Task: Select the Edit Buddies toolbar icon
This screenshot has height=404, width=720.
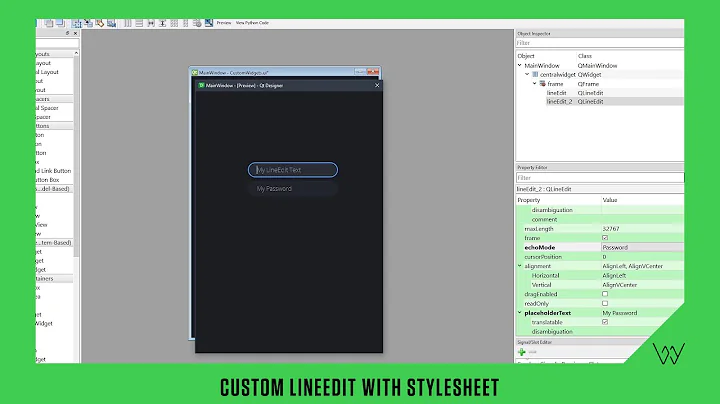Action: pyautogui.click(x=100, y=23)
